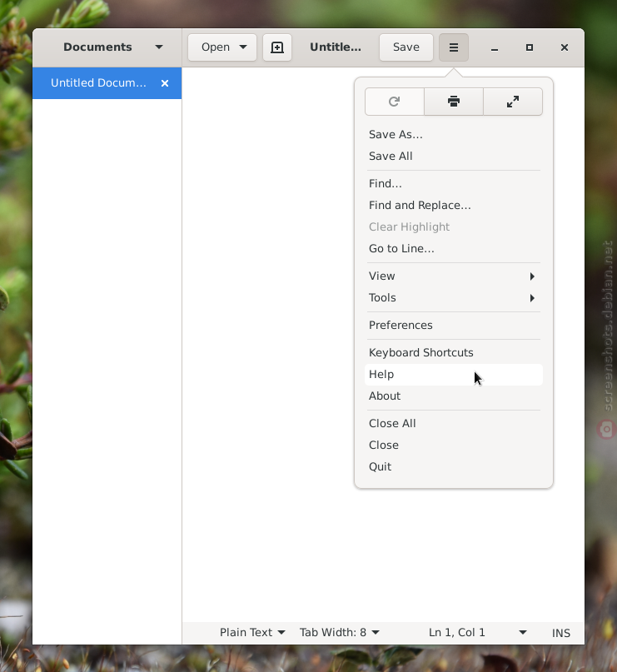
Task: Open the About menu item
Action: point(453,396)
